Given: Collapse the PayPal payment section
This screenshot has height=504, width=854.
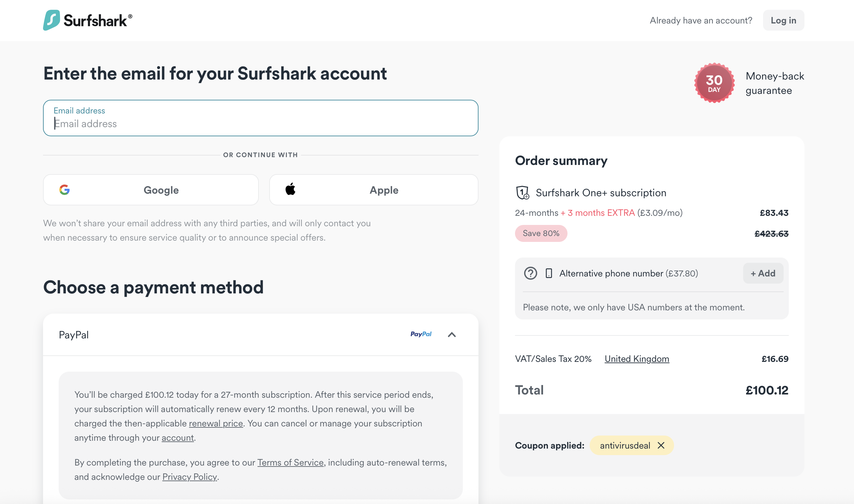Looking at the screenshot, I should [x=452, y=335].
